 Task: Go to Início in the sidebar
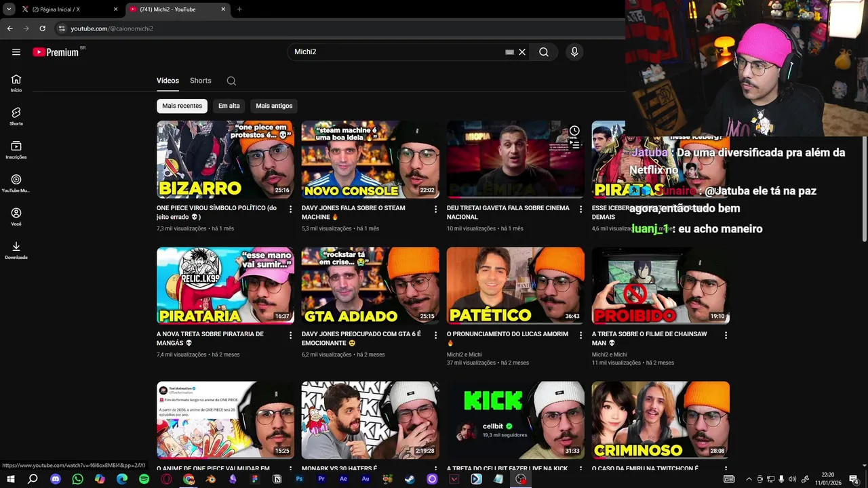click(16, 83)
